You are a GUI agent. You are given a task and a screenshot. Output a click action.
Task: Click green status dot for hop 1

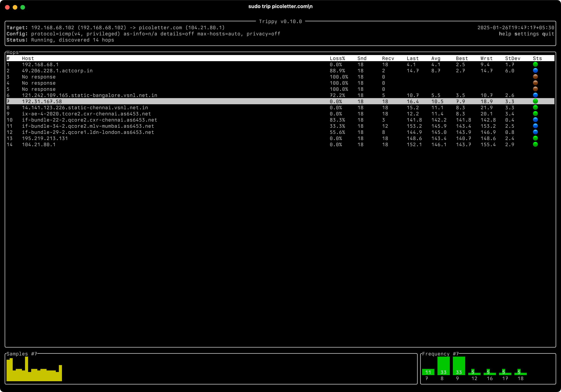[535, 64]
